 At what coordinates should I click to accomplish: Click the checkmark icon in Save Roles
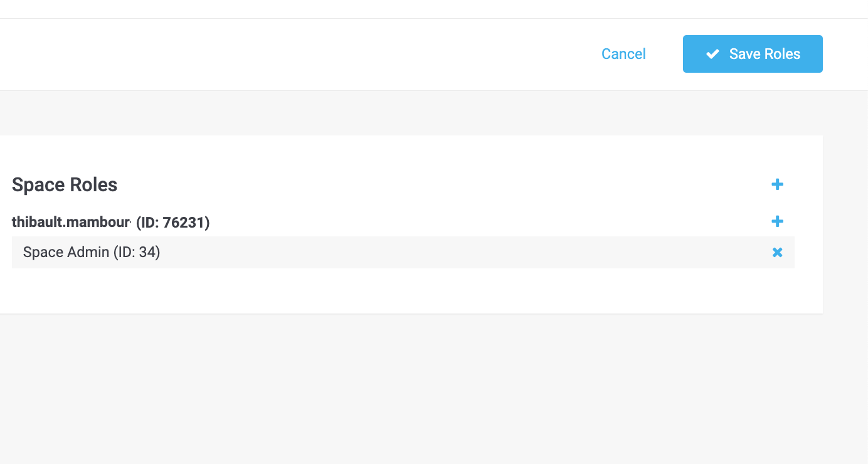pyautogui.click(x=712, y=54)
